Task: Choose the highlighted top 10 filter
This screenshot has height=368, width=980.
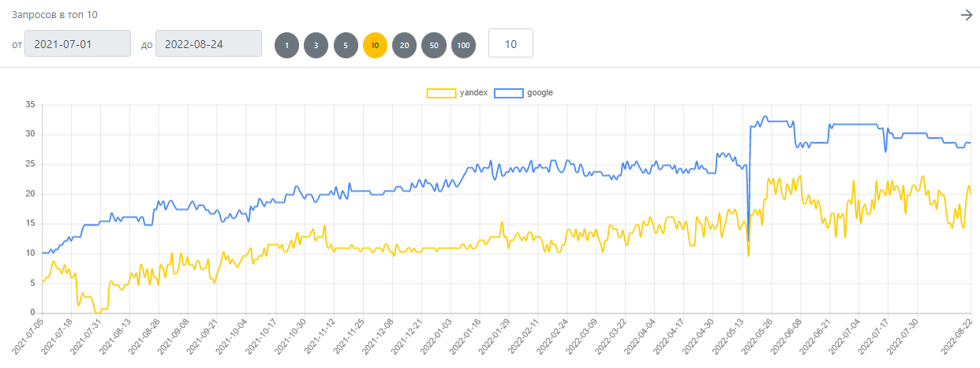Action: [375, 46]
